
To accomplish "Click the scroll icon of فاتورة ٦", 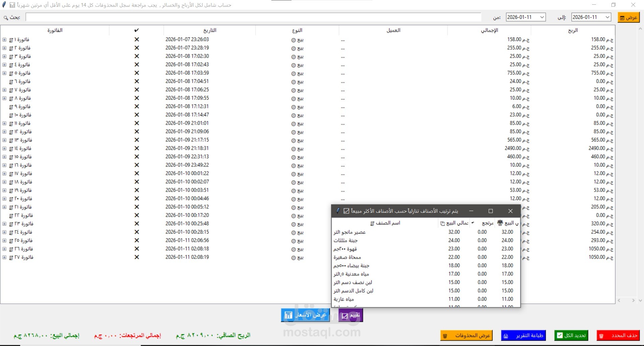I will [x=11, y=82].
